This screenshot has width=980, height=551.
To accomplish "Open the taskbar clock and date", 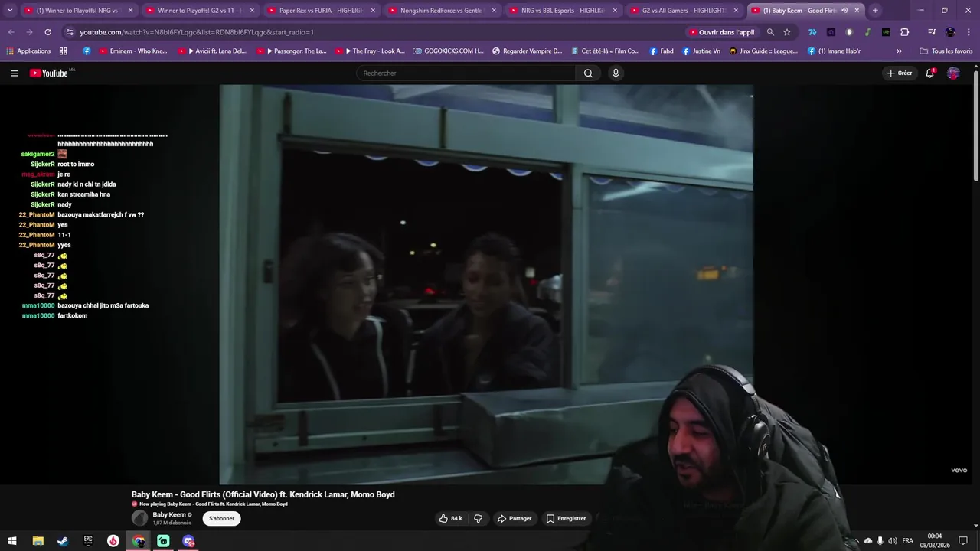I will pyautogui.click(x=934, y=541).
